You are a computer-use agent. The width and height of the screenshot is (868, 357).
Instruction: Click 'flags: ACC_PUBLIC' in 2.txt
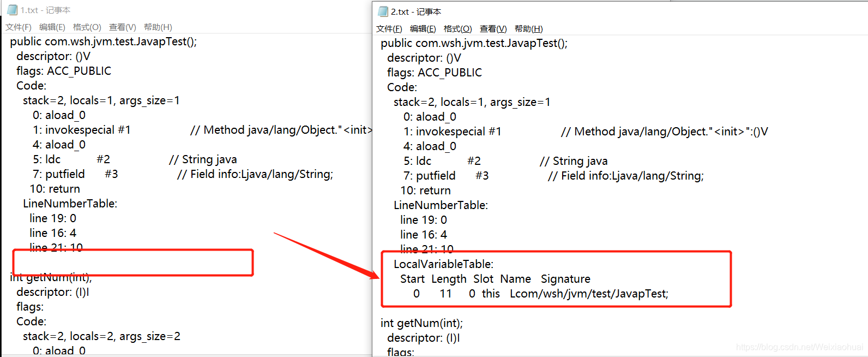(435, 73)
